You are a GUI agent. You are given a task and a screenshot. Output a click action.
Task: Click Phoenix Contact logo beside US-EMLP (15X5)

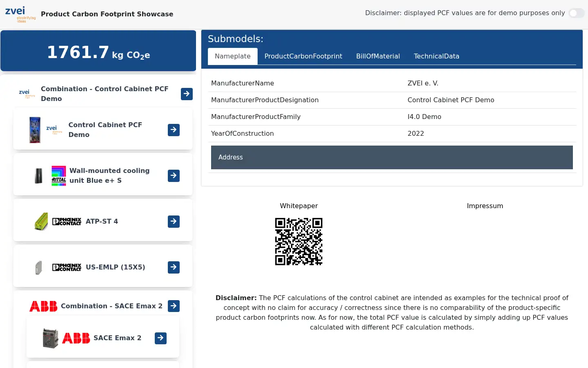[67, 267]
